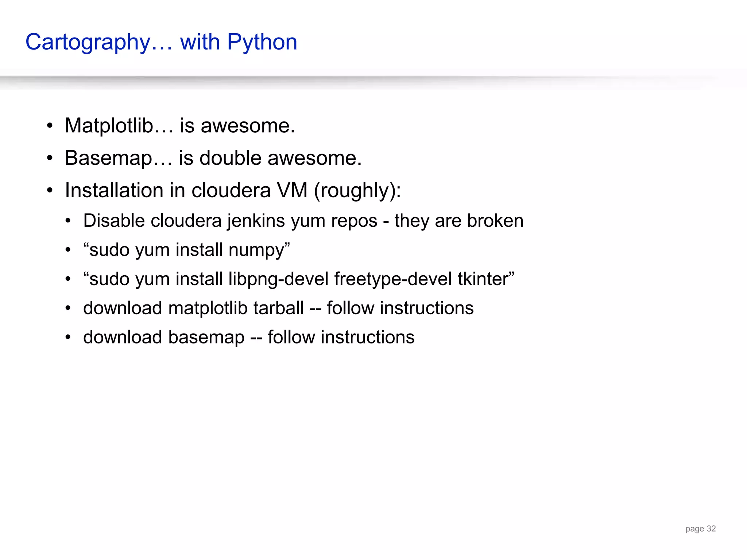Click "download matplotlib tarball -- follow instructions"
This screenshot has width=747, height=560.
pyautogui.click(x=278, y=308)
